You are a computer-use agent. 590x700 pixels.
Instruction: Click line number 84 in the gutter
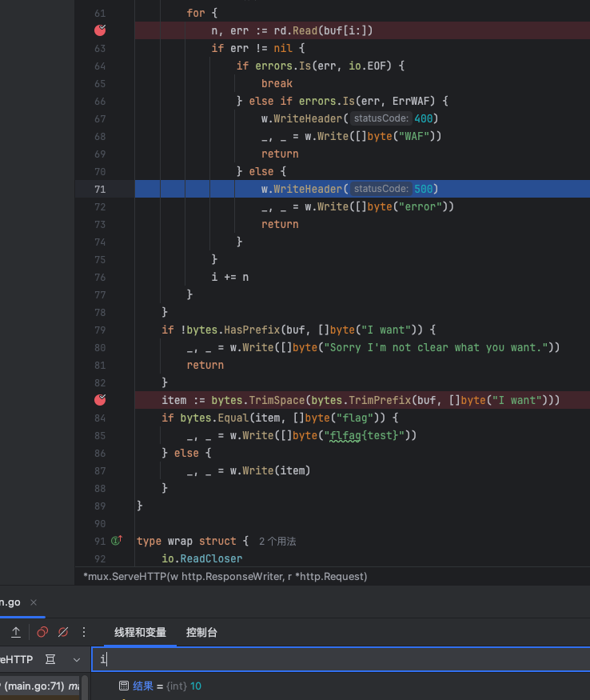(100, 418)
